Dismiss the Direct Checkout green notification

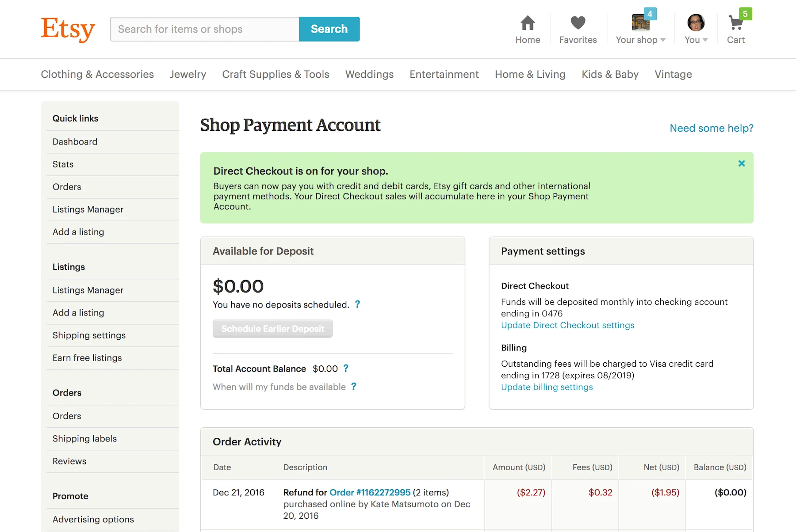742,163
